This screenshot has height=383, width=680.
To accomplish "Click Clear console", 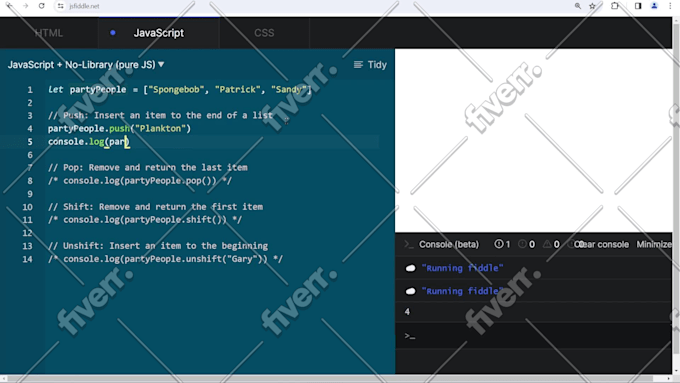I will click(602, 245).
